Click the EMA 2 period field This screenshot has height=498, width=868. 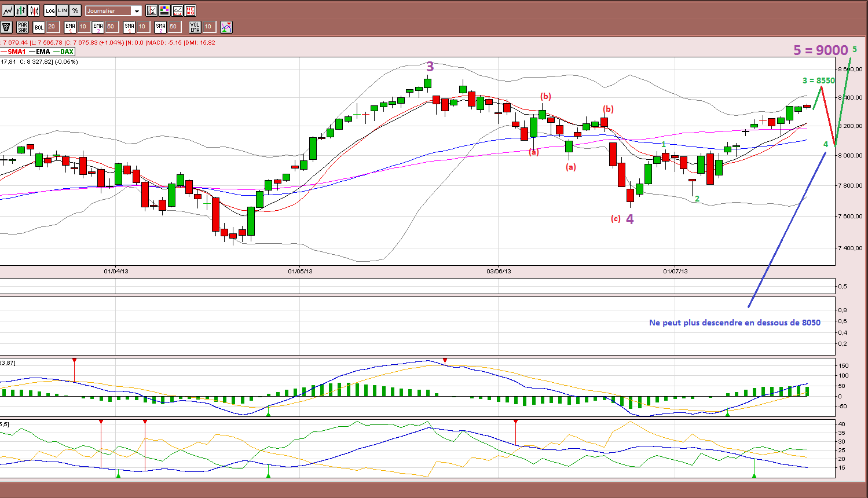tap(111, 27)
